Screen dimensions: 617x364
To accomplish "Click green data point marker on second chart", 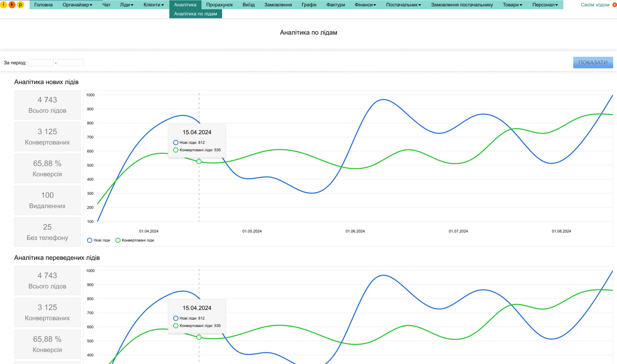I will click(199, 337).
